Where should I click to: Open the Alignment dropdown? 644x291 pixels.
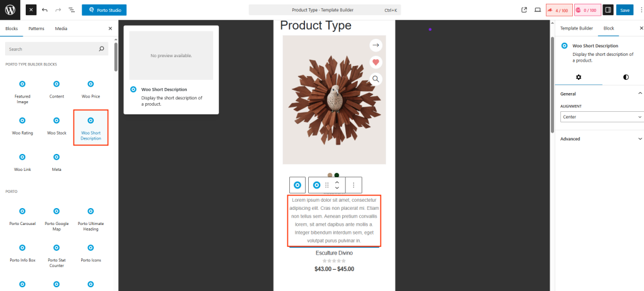coord(601,117)
